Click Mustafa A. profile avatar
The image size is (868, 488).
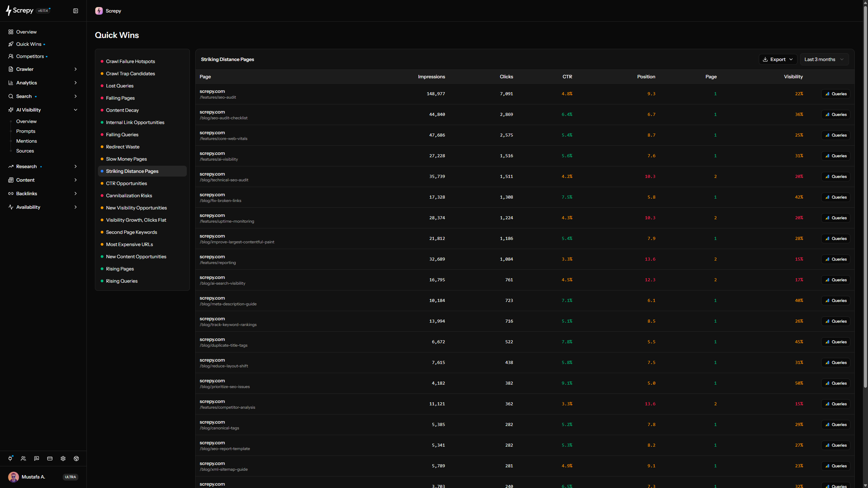(14, 477)
